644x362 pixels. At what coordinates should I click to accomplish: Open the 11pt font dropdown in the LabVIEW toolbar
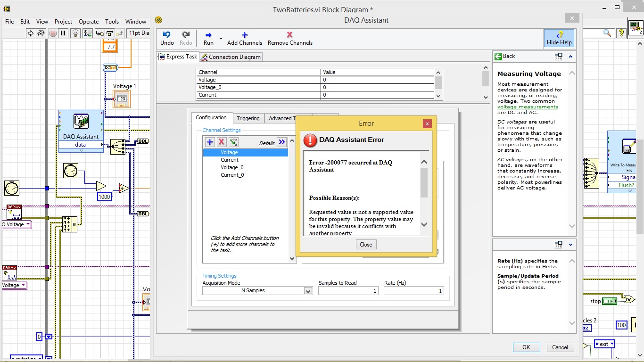(139, 33)
